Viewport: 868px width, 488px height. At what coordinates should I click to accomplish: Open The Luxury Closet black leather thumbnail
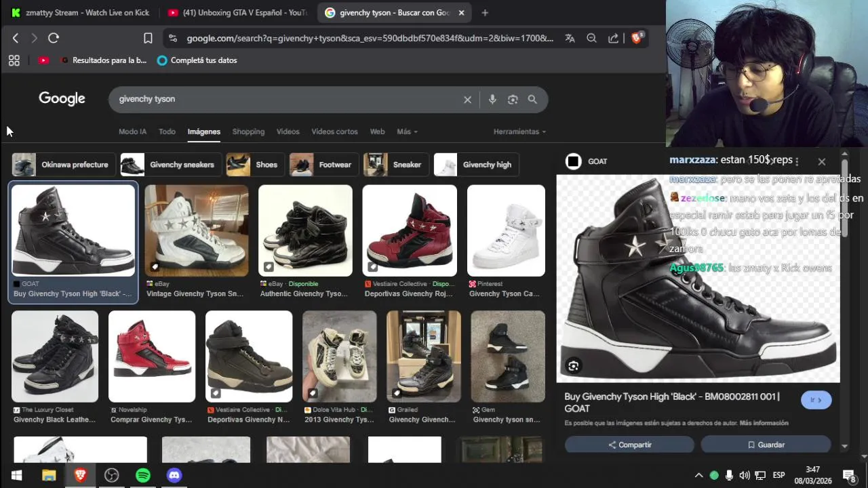pyautogui.click(x=55, y=357)
